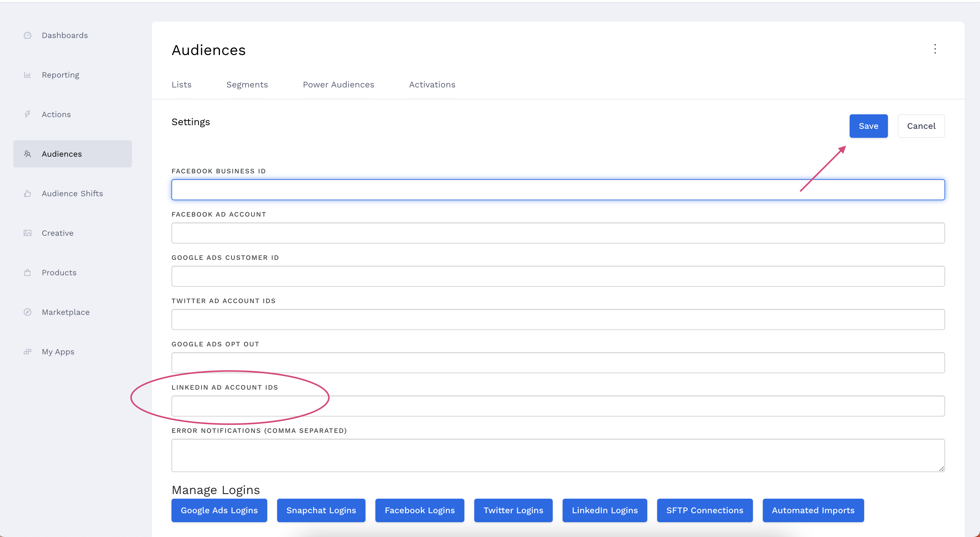Click the Reporting bar chart icon

pos(27,75)
